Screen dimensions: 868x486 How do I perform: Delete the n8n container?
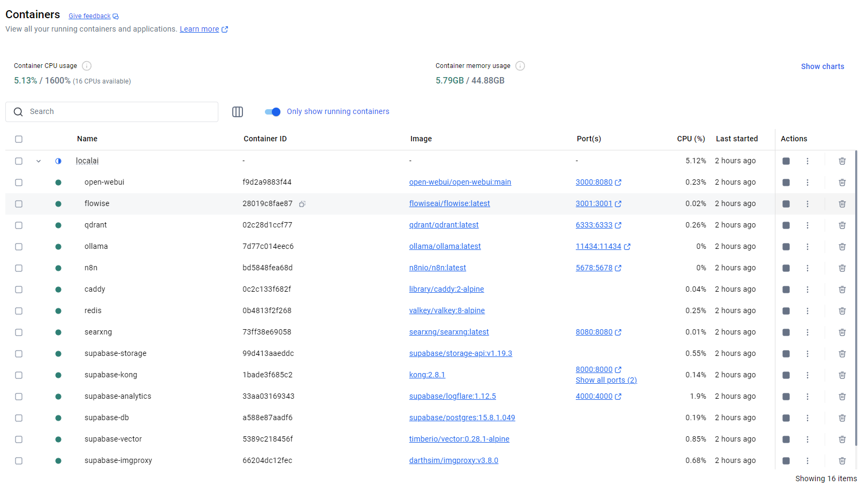coord(842,268)
